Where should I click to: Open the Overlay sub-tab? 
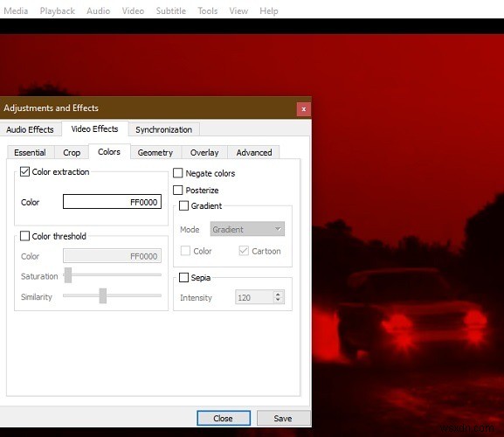click(204, 152)
